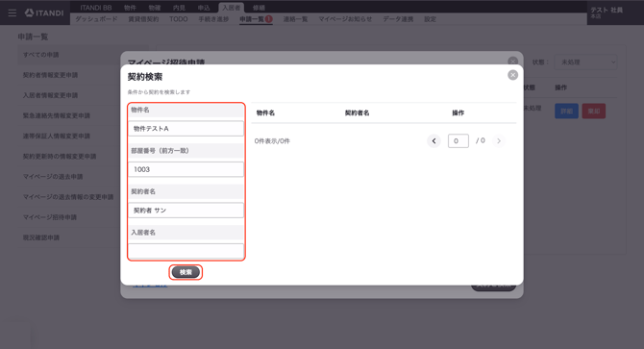This screenshot has width=644, height=349.
Task: Click the 契約検索 dialog title
Action: [x=145, y=77]
